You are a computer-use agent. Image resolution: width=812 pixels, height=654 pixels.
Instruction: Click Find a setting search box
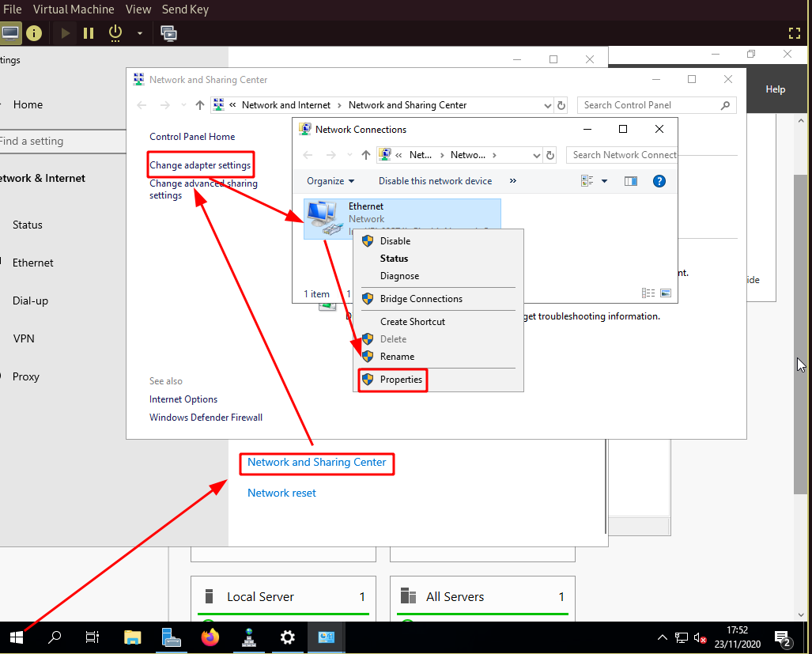pyautogui.click(x=62, y=141)
